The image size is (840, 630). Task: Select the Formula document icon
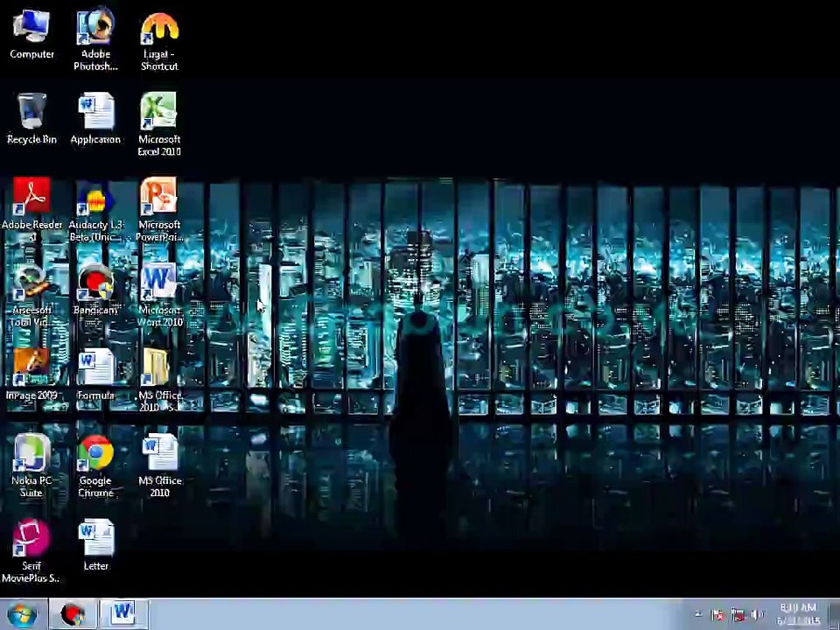pos(95,374)
